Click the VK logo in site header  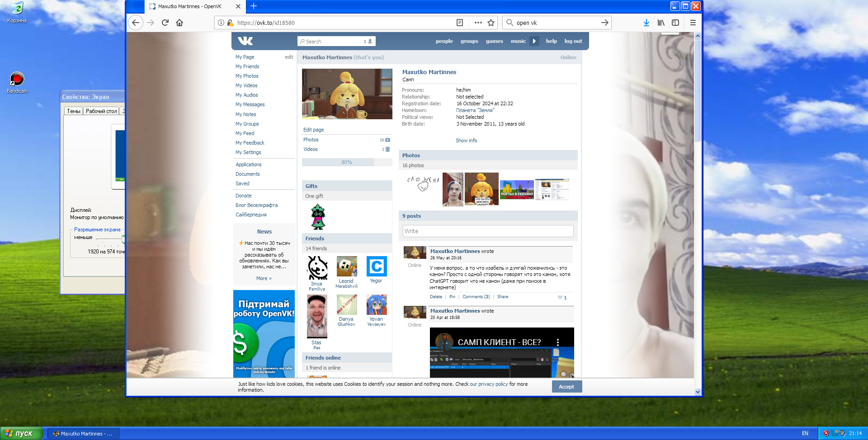[245, 41]
